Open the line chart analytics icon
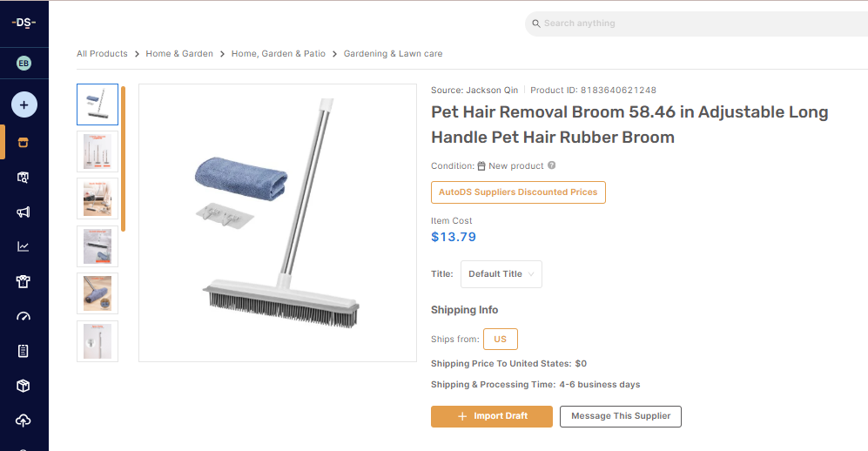The width and height of the screenshot is (868, 451). point(24,246)
